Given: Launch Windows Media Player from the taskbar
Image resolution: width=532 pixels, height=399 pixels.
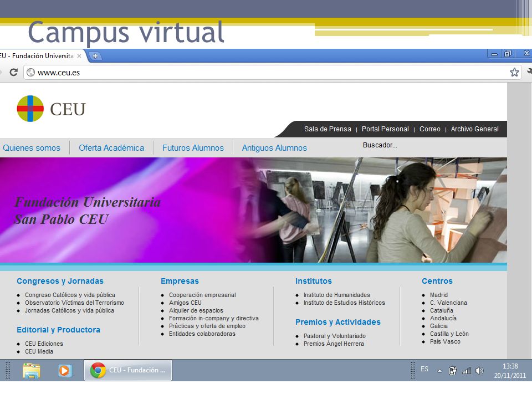Looking at the screenshot, I should (x=65, y=370).
